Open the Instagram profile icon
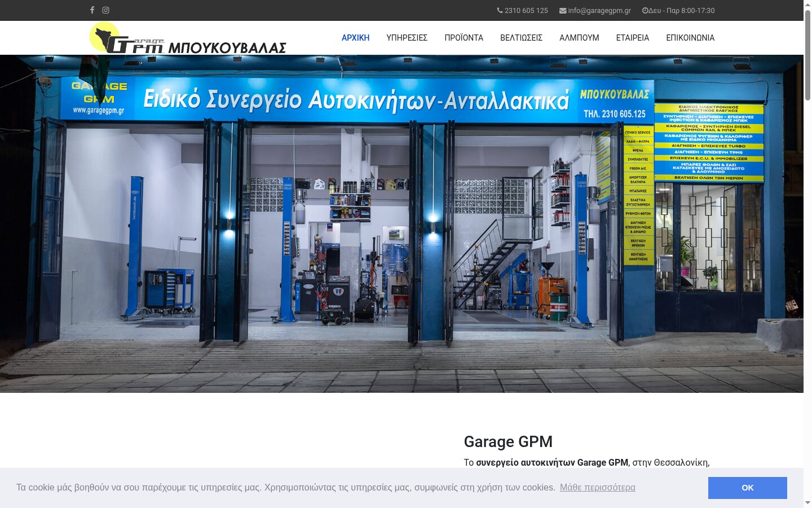 point(105,10)
